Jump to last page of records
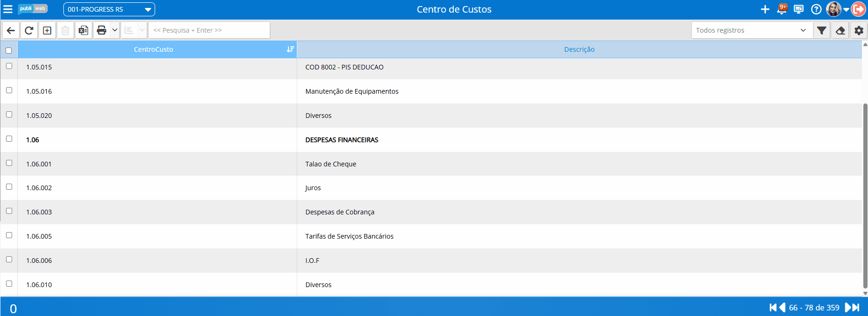Image resolution: width=868 pixels, height=316 pixels. 856,308
